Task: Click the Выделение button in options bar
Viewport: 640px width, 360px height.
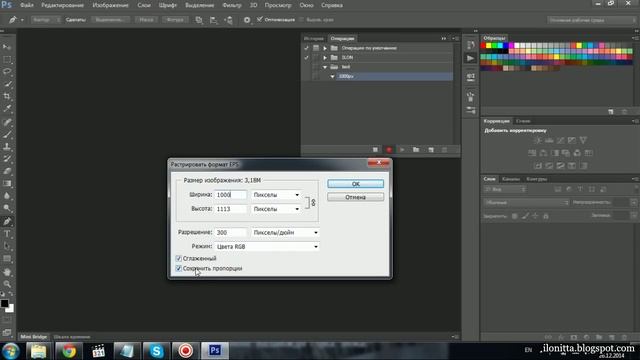Action: point(110,20)
